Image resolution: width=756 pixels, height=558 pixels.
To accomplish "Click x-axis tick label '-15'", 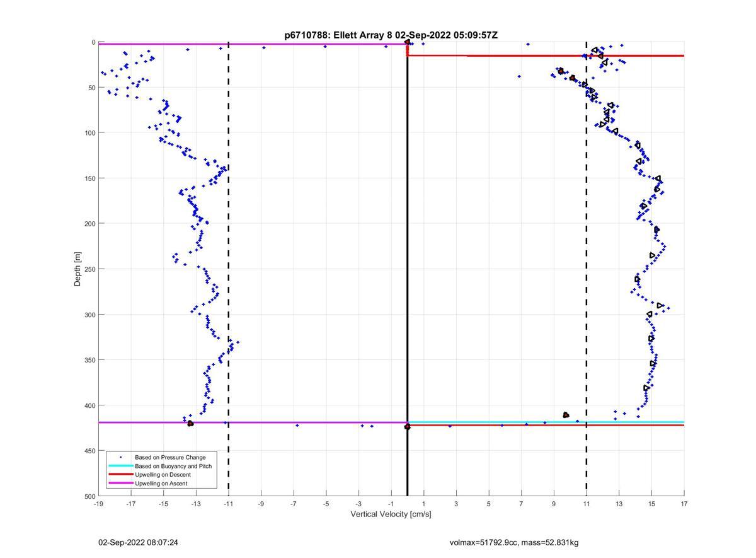I will click(x=163, y=504).
